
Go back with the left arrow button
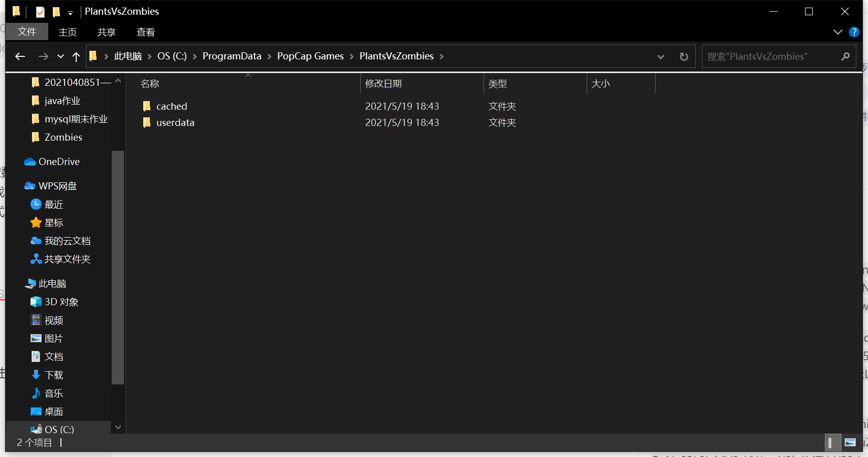coord(20,56)
